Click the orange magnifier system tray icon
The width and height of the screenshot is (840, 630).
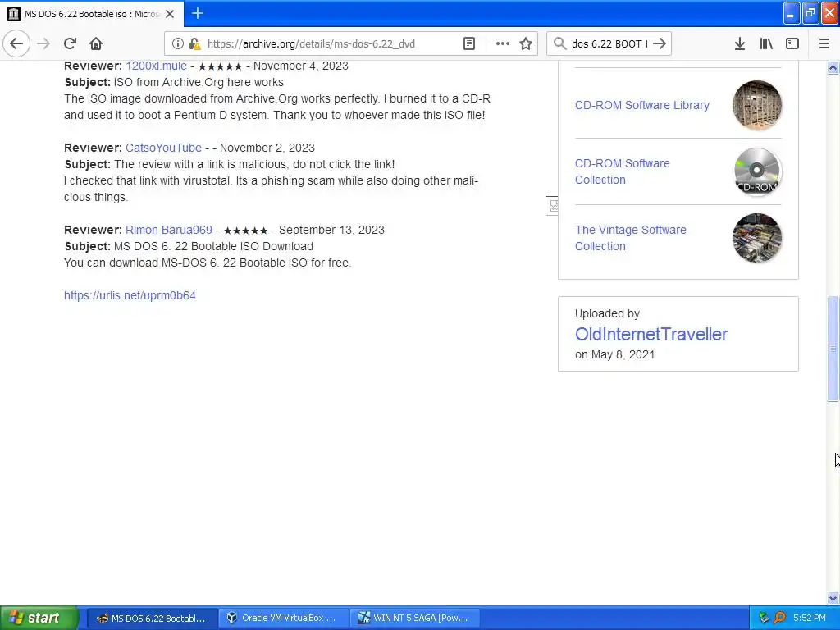tap(779, 618)
